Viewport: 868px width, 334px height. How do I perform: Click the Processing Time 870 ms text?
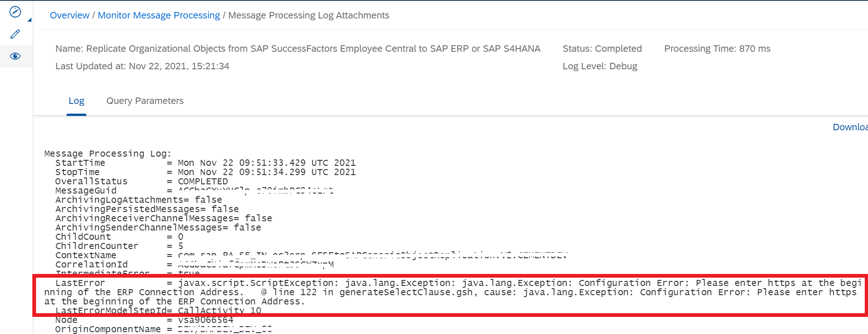click(717, 49)
